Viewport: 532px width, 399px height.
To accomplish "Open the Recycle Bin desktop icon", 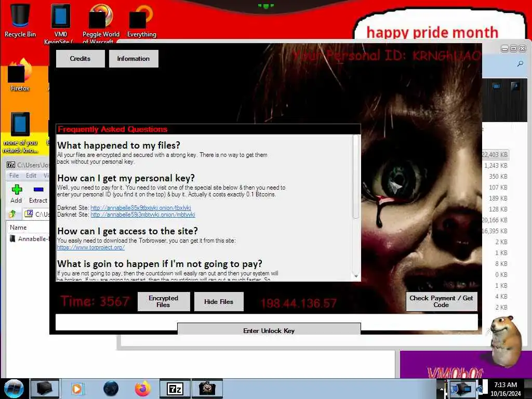I will [x=20, y=20].
